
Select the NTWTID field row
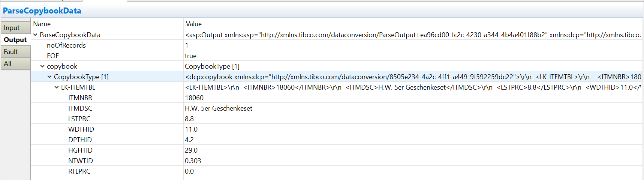point(337,161)
